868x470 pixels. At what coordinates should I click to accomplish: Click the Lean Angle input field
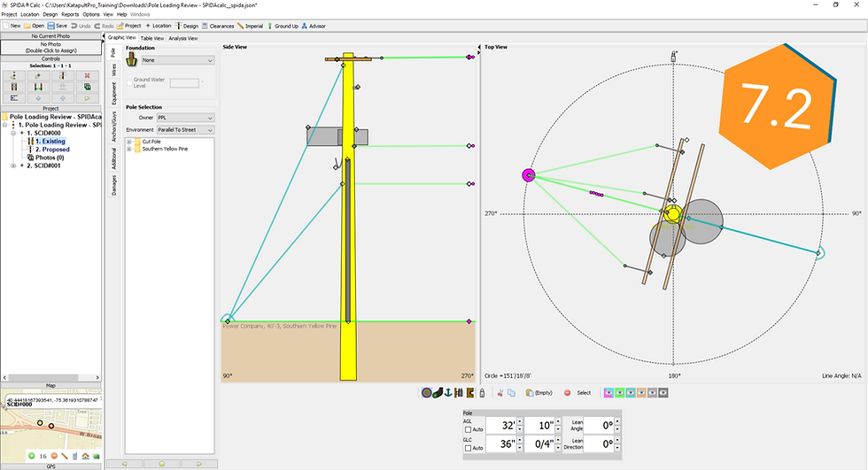(600, 425)
